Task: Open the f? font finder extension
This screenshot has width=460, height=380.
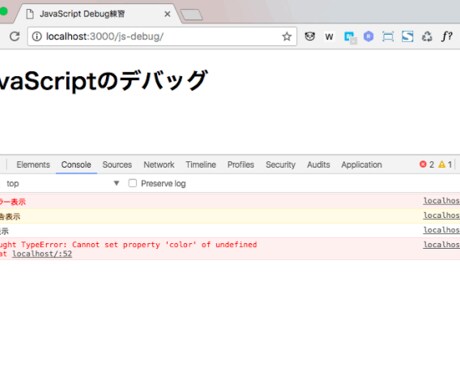Action: [x=447, y=36]
